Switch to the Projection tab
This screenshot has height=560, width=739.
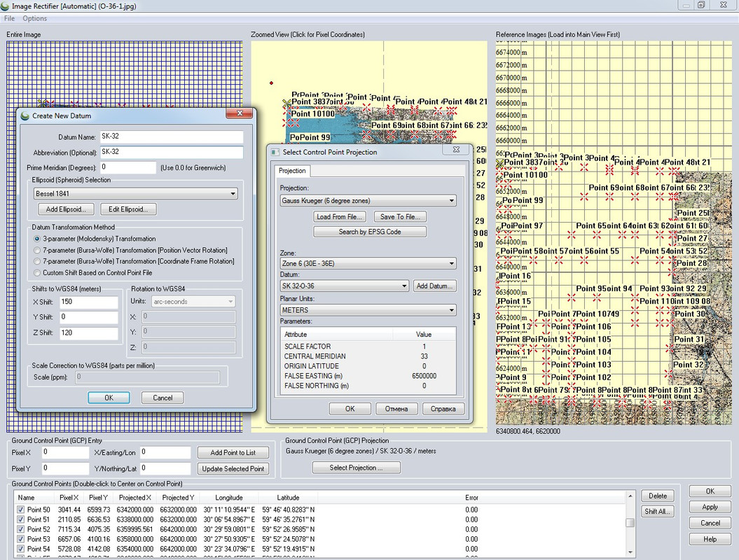coord(292,171)
